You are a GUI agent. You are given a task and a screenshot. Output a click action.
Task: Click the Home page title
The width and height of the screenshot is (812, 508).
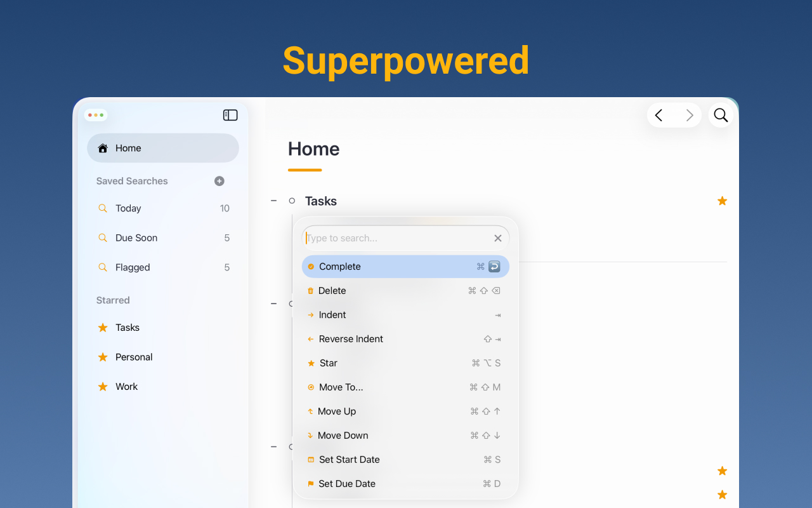(313, 149)
